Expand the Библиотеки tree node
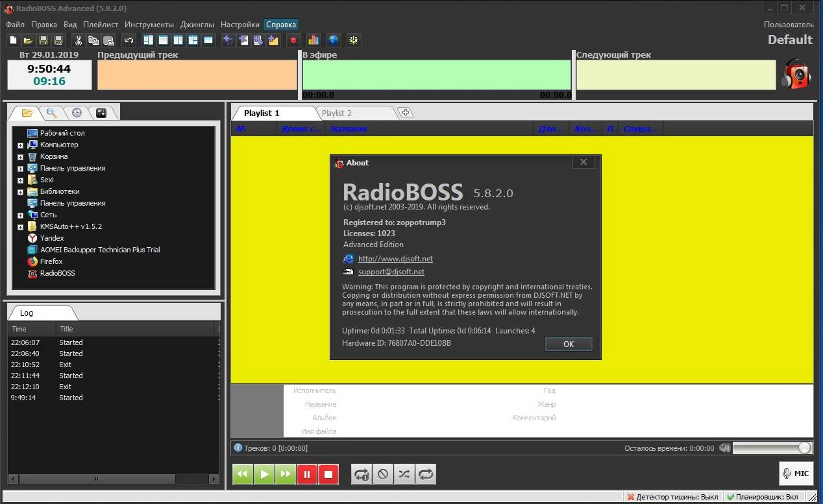Screen dimensions: 823x504 tap(20, 192)
